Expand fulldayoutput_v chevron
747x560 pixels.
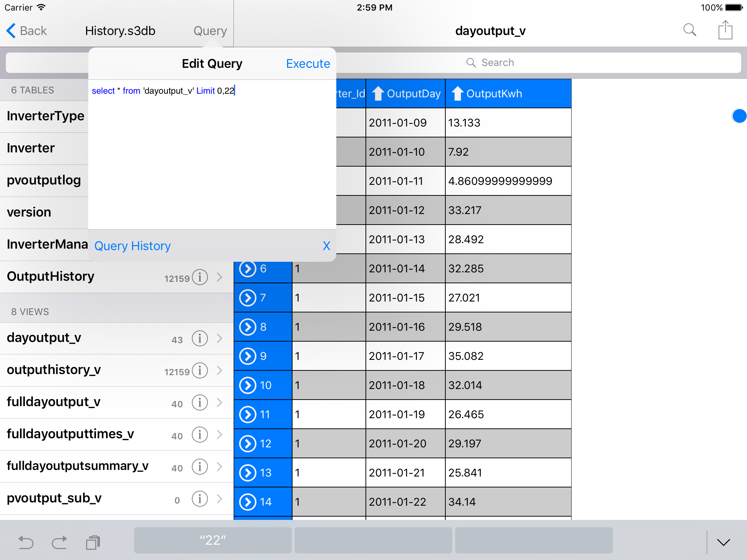220,402
